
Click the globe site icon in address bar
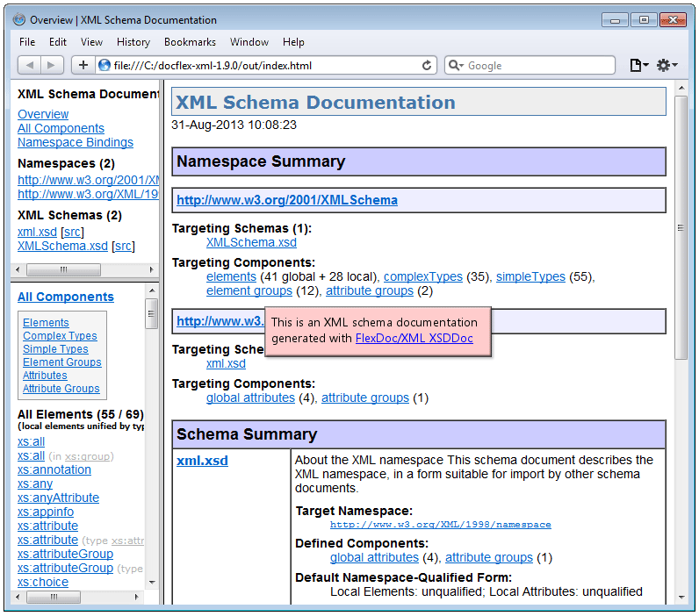coord(104,65)
